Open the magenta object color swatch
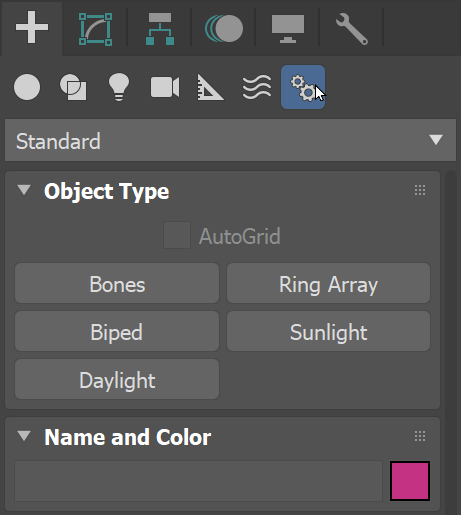461x515 pixels. pyautogui.click(x=410, y=481)
